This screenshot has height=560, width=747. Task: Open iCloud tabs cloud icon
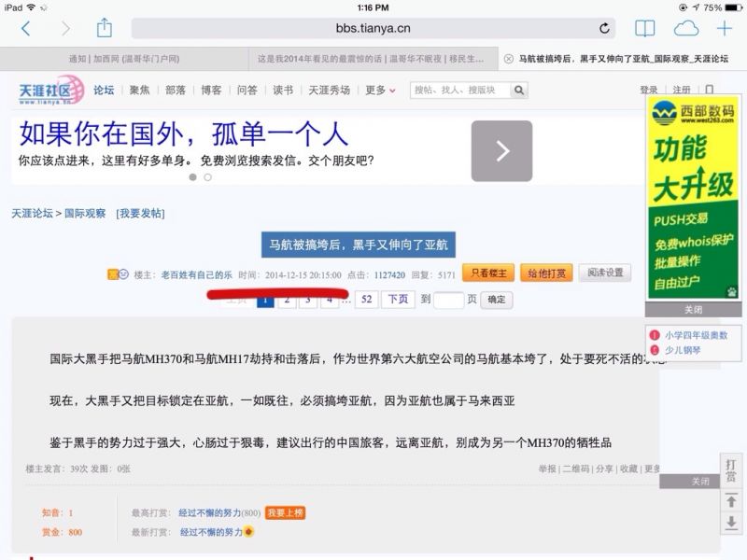click(x=685, y=29)
